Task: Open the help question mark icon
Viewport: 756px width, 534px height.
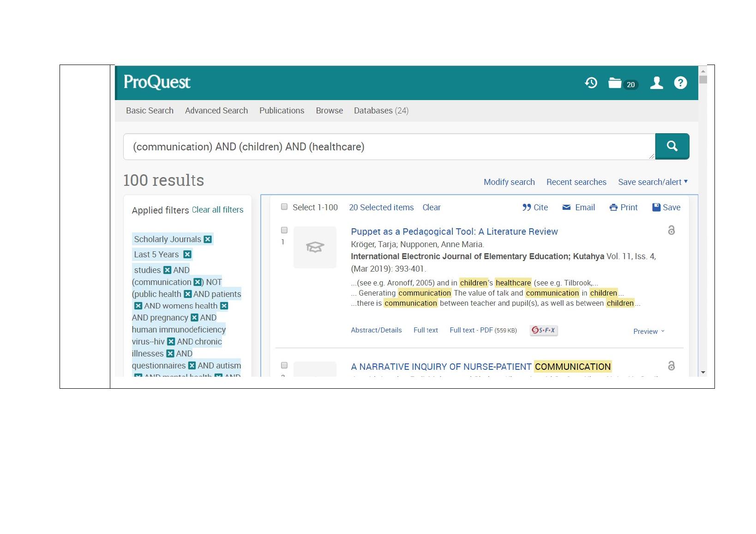Action: click(x=680, y=83)
